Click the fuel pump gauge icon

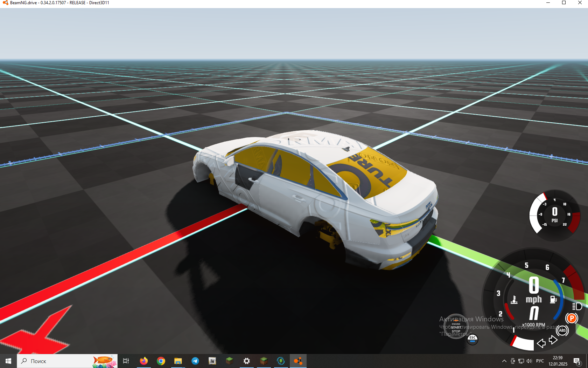point(553,299)
